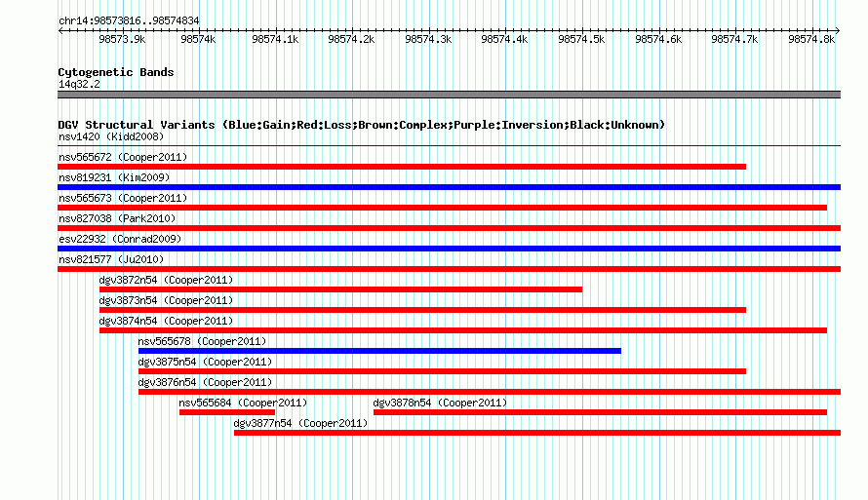The width and height of the screenshot is (868, 500).
Task: Open the nsv565672 (Cooper2011) label link
Action: (x=123, y=157)
